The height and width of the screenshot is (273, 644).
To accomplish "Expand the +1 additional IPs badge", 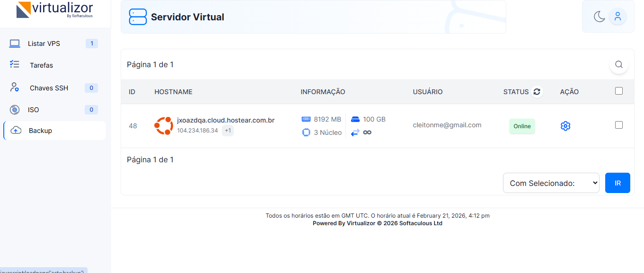I will (228, 131).
